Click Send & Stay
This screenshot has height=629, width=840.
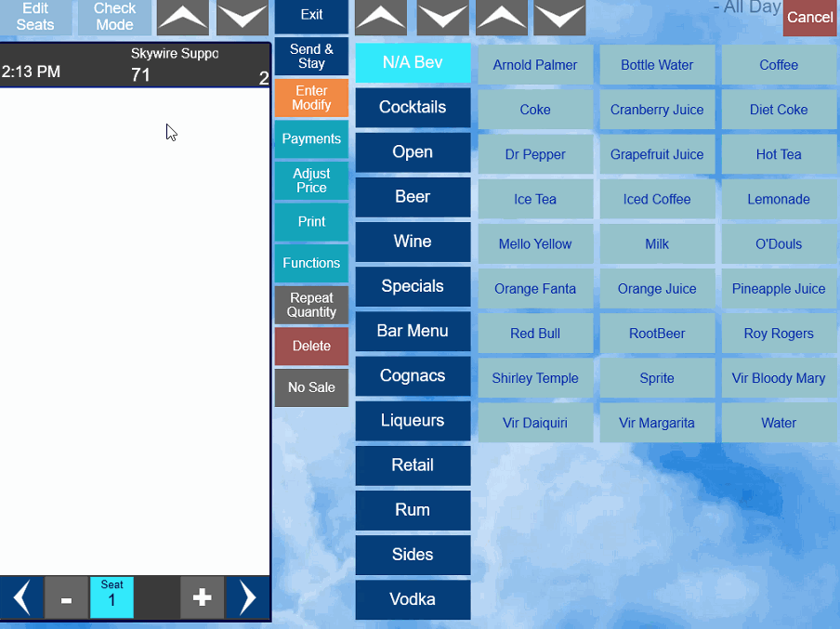coord(311,57)
